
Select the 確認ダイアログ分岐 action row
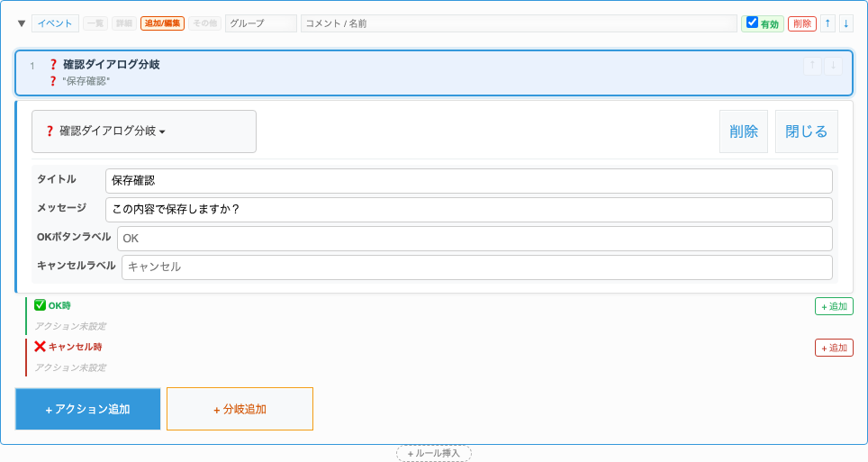[434, 73]
